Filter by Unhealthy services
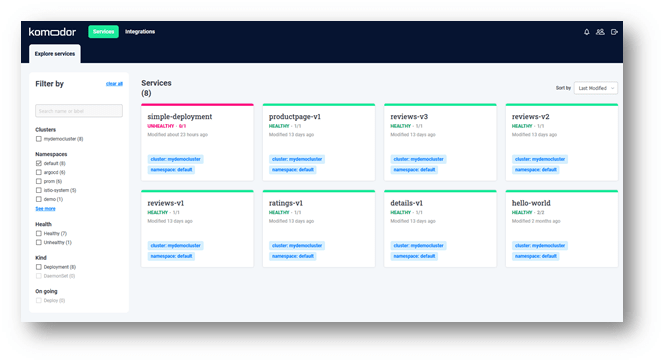This screenshot has width=665, height=364. coord(39,242)
